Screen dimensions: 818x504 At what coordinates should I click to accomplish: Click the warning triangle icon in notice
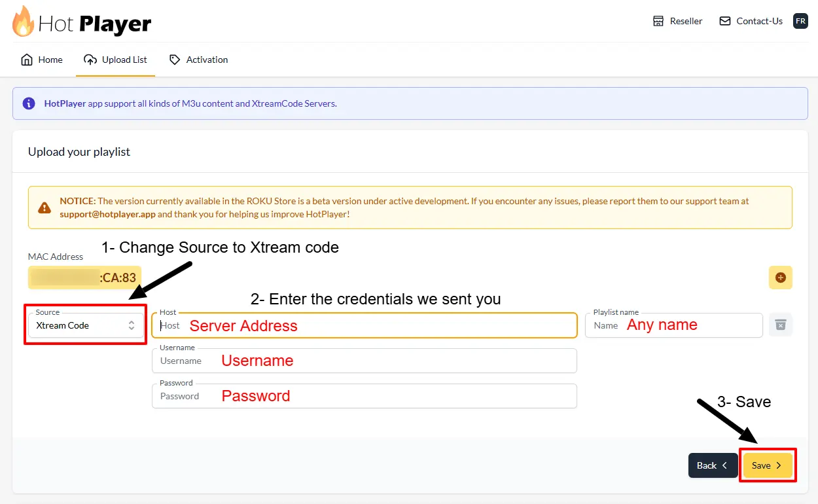[x=44, y=207]
